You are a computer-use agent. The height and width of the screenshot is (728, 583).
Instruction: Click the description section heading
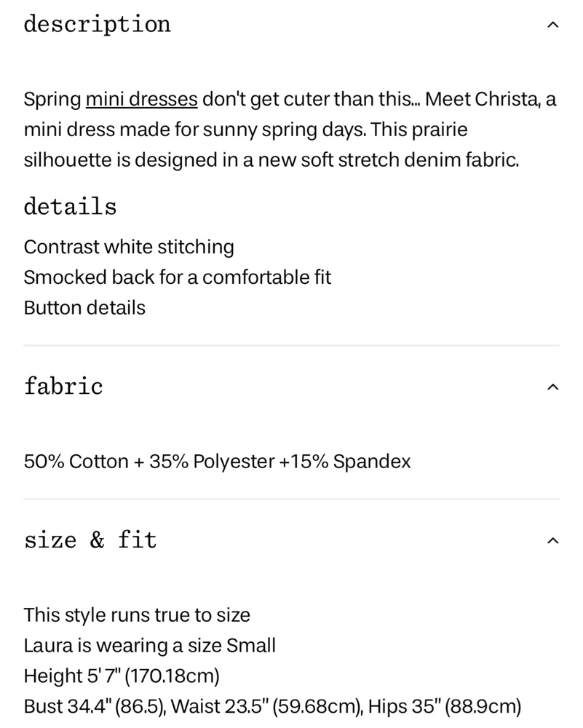[x=97, y=24]
